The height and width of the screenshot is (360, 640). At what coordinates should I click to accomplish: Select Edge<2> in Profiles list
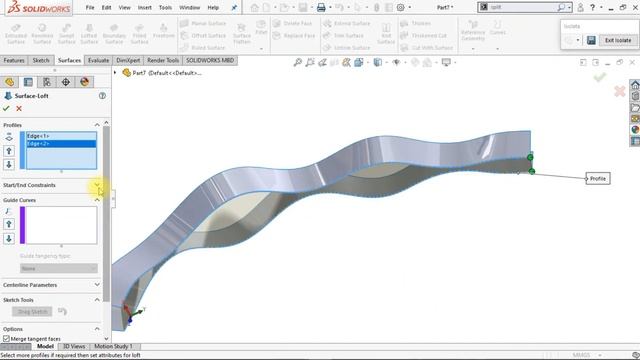(x=61, y=144)
